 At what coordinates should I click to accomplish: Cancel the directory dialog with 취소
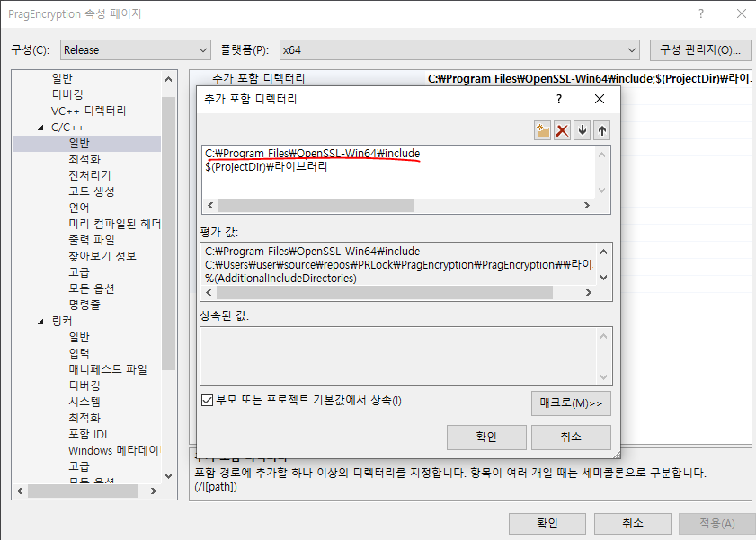pyautogui.click(x=572, y=437)
